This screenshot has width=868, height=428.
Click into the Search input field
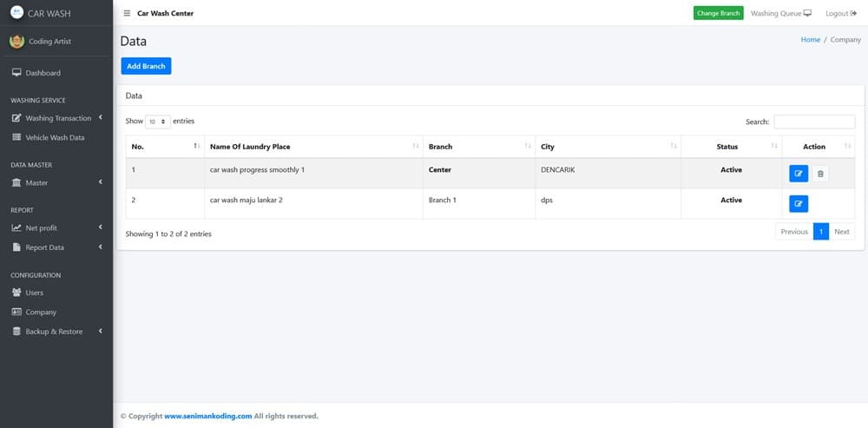point(813,122)
